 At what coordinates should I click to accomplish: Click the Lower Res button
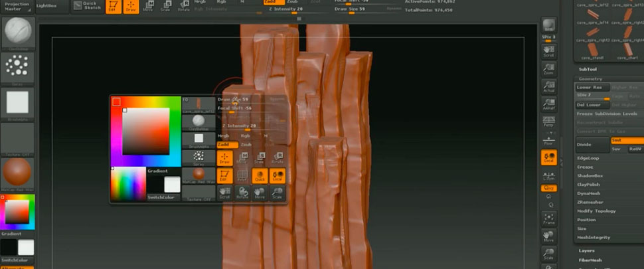pyautogui.click(x=592, y=88)
